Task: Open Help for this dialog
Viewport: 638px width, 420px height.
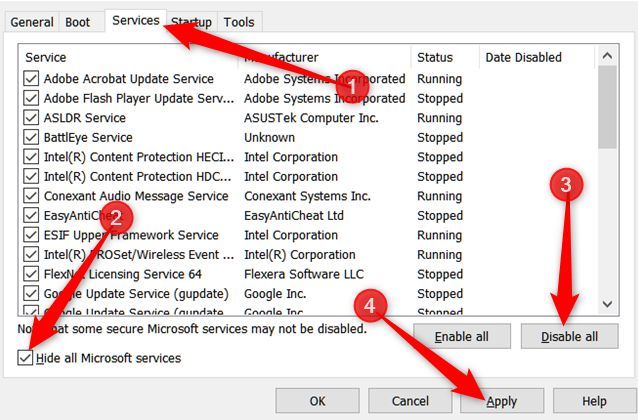Action: [x=593, y=401]
